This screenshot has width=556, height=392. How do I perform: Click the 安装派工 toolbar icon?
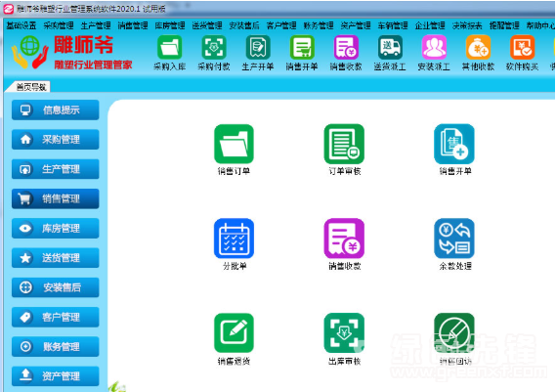[434, 47]
